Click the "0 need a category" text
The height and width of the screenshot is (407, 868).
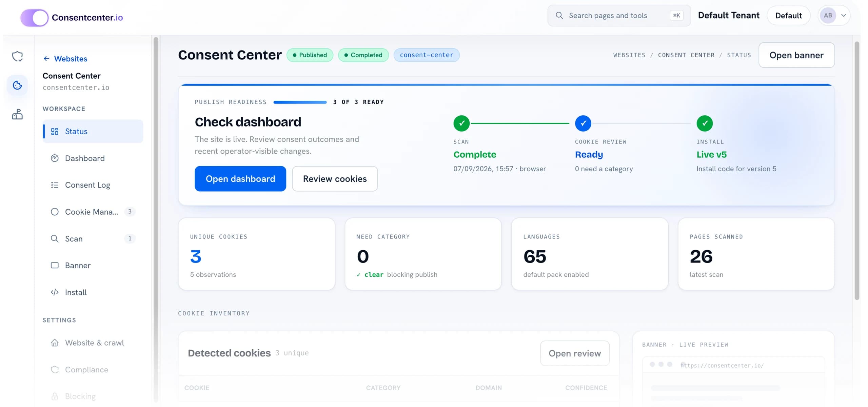(604, 169)
